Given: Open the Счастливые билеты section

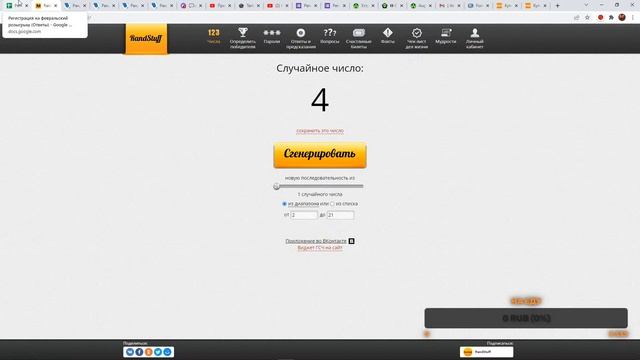Looking at the screenshot, I should point(359,38).
